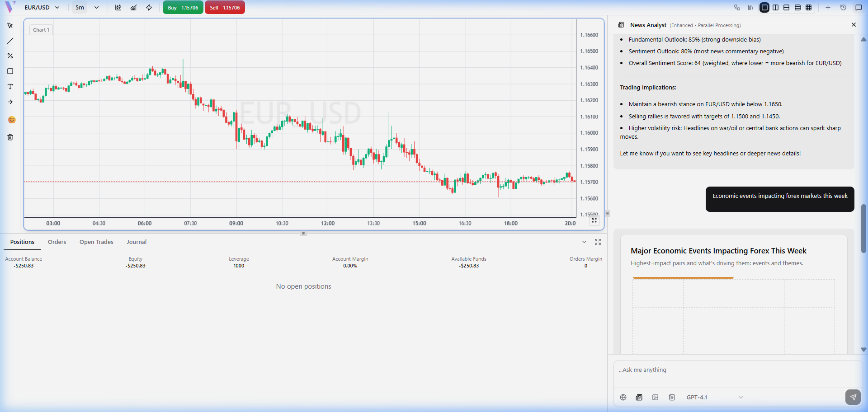868x412 pixels.
Task: Click the trash icon to delete drawings
Action: [x=10, y=137]
